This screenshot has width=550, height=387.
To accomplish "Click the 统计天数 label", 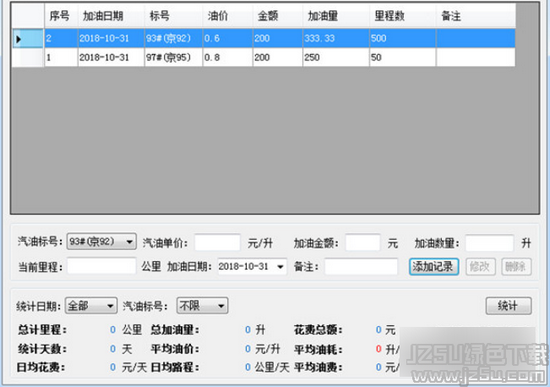I will 42,349.
